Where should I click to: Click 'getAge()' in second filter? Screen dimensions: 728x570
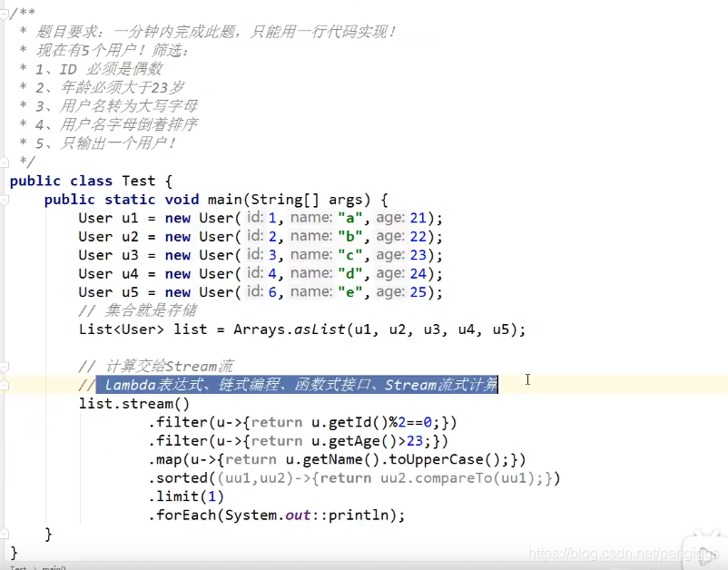(362, 441)
